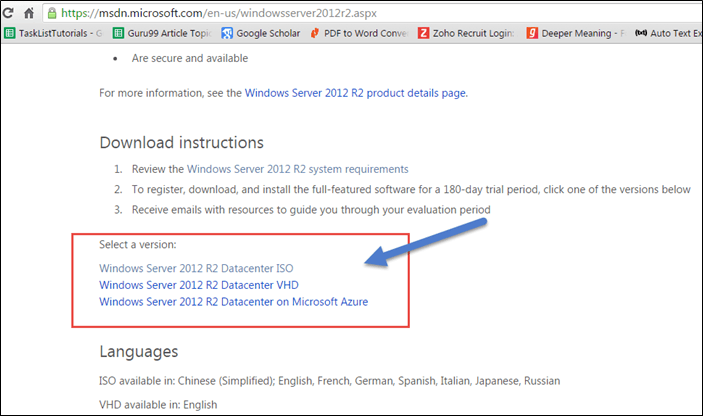
Task: Open the Guru99 Article Topic bookmark
Action: [160, 33]
